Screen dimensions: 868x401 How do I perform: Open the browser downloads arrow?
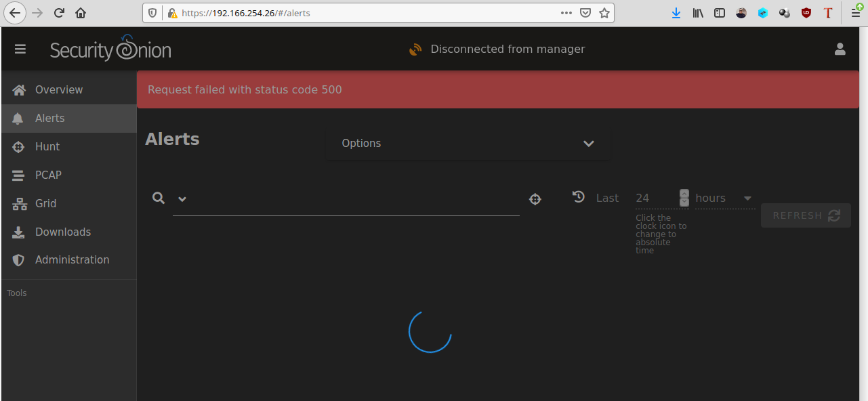coord(676,13)
